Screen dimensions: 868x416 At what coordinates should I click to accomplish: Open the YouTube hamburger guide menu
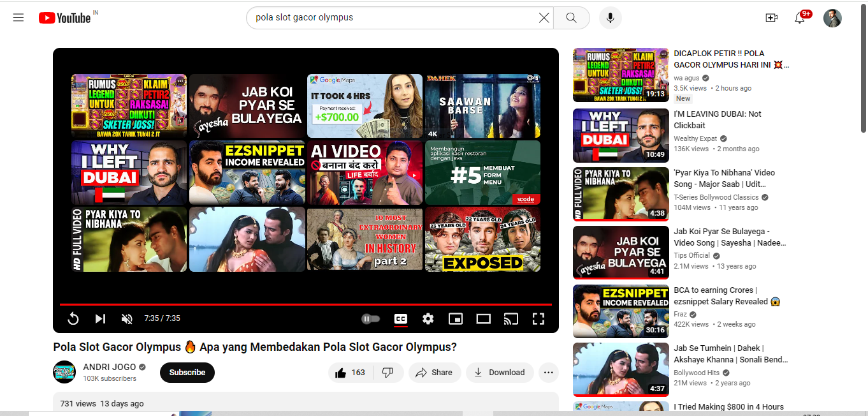tap(18, 18)
